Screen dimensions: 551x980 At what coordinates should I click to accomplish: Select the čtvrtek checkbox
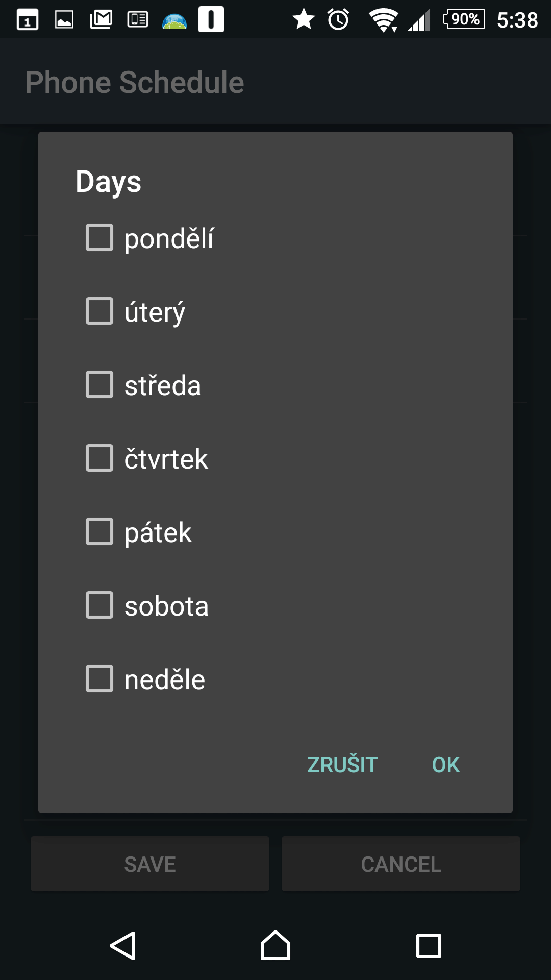(99, 458)
